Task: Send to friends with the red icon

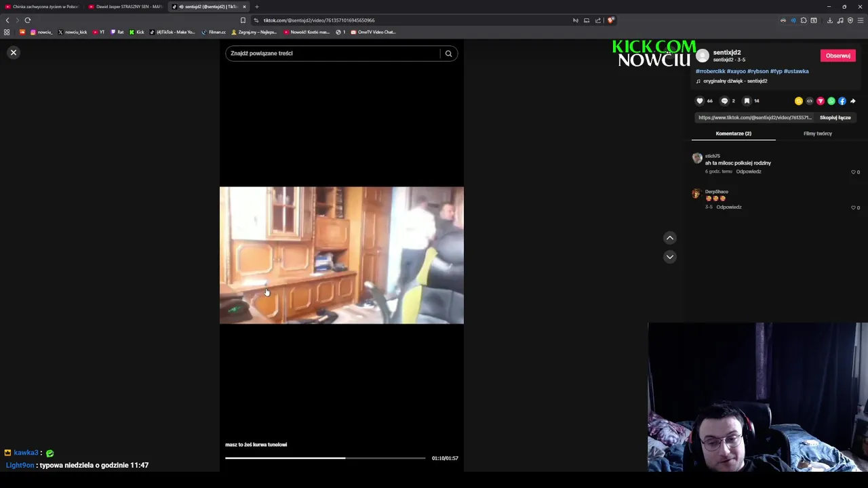Action: [x=821, y=101]
